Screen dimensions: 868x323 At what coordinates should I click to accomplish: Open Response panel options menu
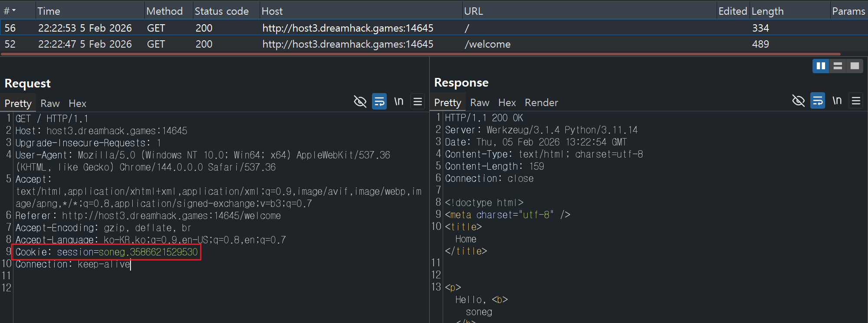point(856,101)
